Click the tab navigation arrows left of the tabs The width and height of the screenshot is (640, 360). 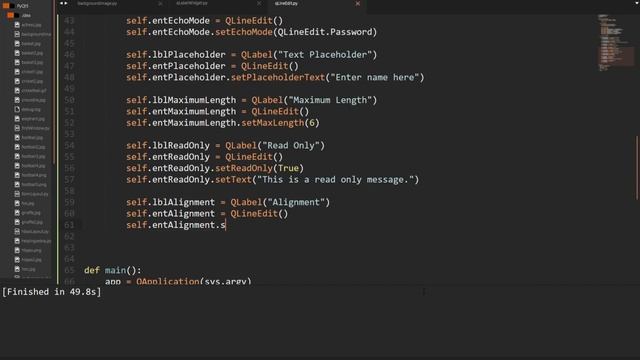point(63,4)
